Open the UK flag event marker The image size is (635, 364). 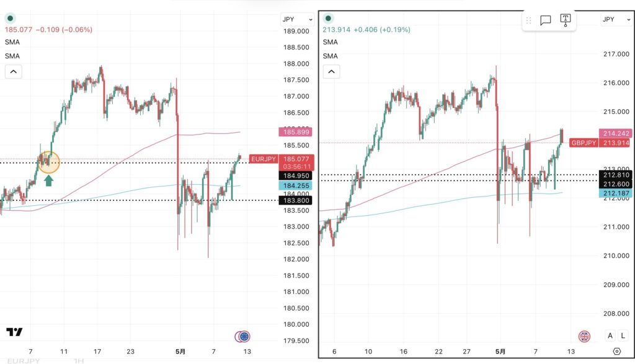(x=584, y=336)
